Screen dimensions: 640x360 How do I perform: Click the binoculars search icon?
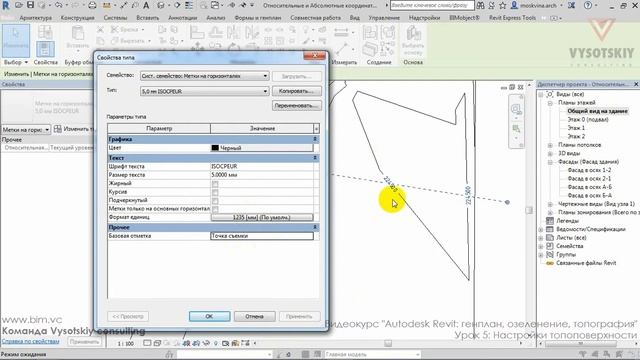tap(480, 6)
